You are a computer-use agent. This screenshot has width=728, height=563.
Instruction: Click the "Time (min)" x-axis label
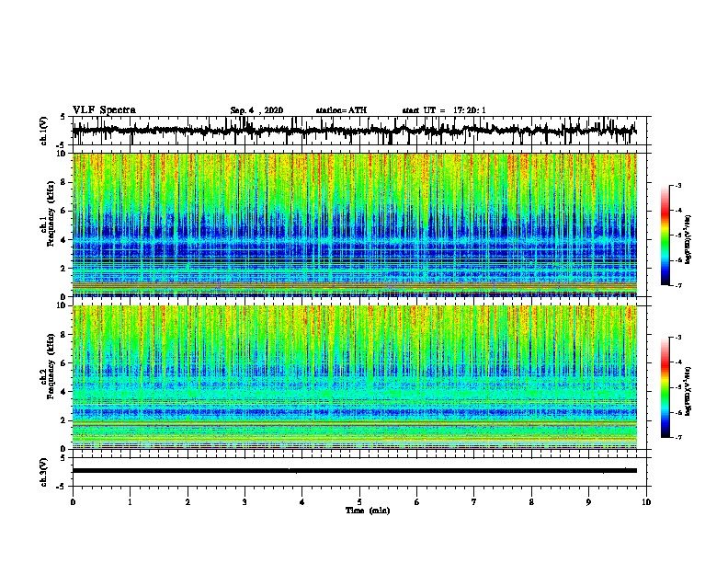(368, 511)
